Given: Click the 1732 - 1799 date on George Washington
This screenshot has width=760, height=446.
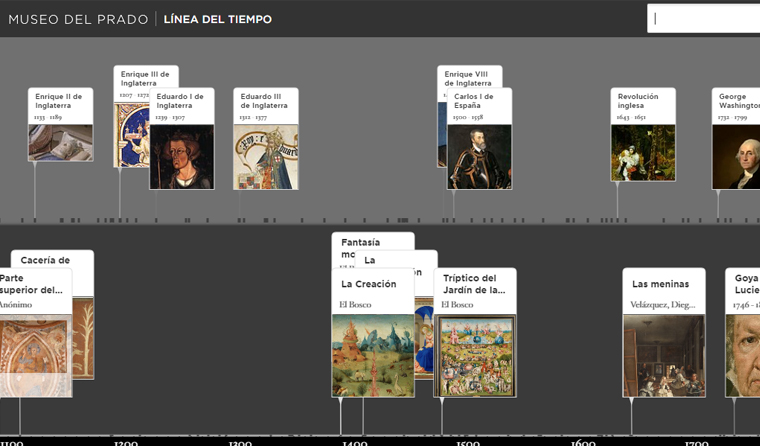Looking at the screenshot, I should coord(732,117).
